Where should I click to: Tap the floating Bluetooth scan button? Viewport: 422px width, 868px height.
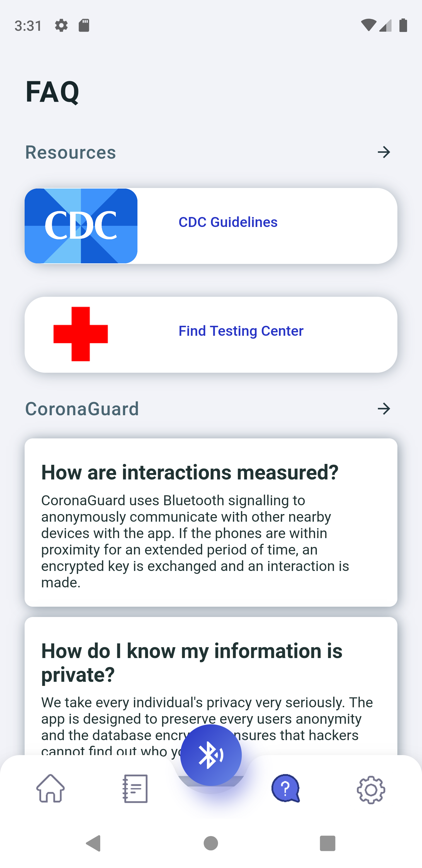point(211,755)
